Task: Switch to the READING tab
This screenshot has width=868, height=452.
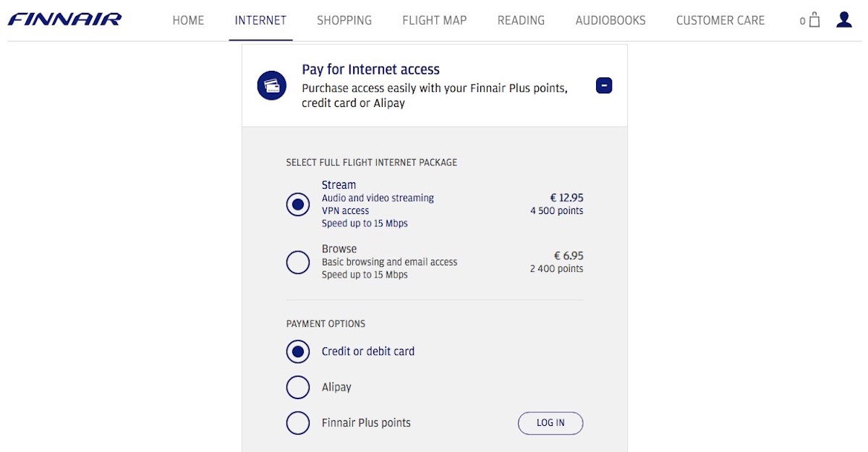Action: (521, 20)
